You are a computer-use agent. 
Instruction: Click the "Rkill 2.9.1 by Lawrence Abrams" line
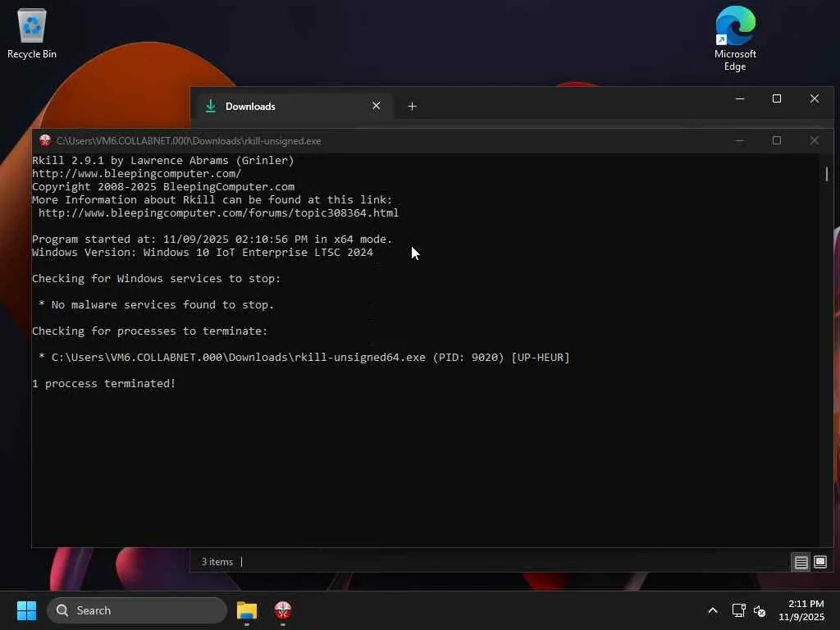click(163, 160)
